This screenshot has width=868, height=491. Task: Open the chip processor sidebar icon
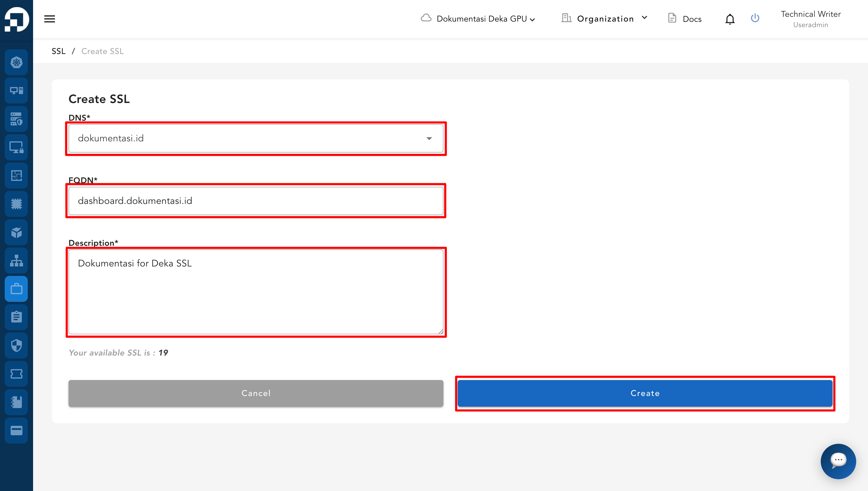tap(16, 204)
